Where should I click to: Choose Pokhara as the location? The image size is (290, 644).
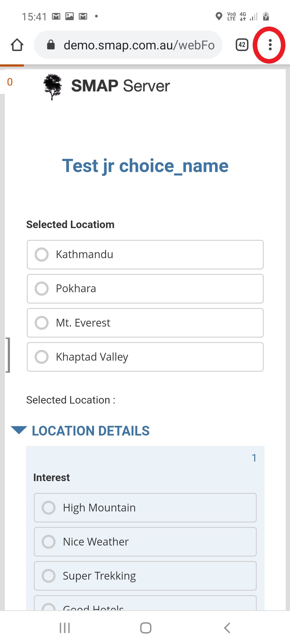pos(42,289)
